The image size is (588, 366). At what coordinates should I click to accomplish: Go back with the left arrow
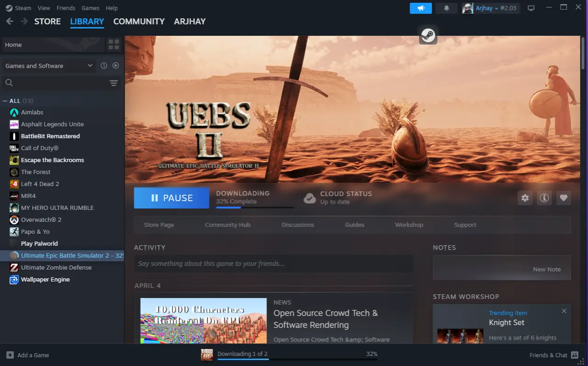coord(10,22)
